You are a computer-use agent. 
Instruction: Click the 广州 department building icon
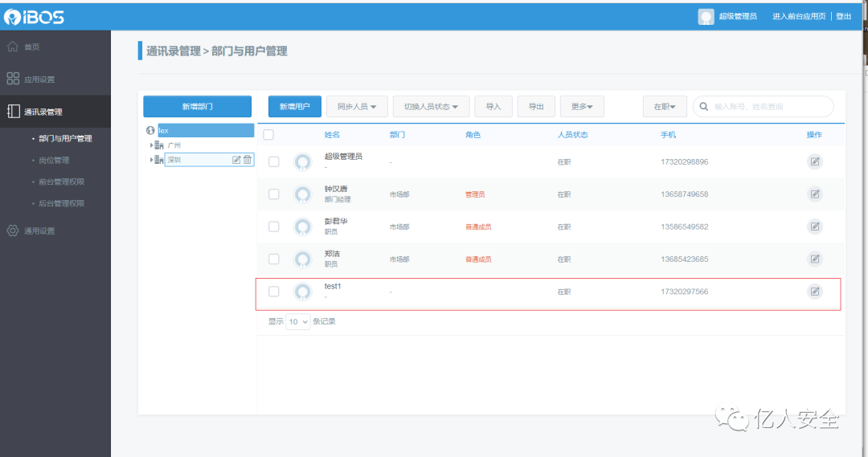(x=159, y=145)
